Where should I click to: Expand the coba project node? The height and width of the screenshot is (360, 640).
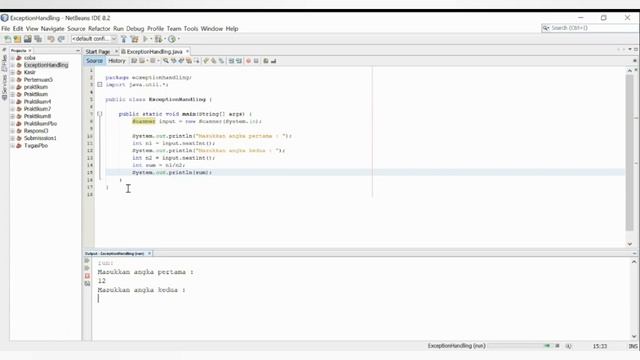(x=13, y=58)
